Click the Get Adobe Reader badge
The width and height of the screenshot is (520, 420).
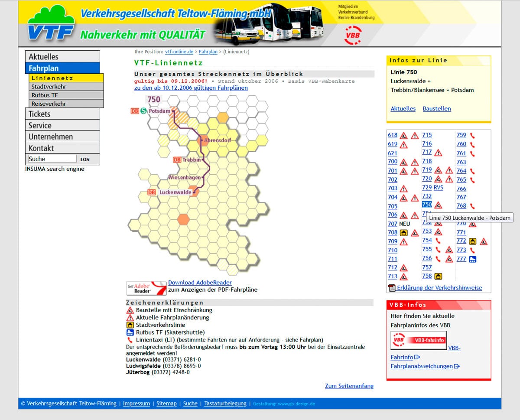coord(146,288)
